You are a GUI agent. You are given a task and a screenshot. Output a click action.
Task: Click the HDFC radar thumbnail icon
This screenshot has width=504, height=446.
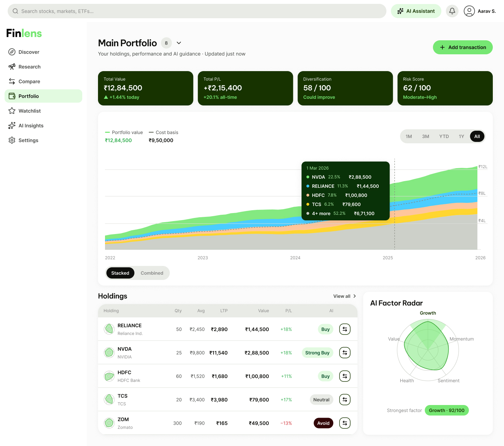pos(109,376)
